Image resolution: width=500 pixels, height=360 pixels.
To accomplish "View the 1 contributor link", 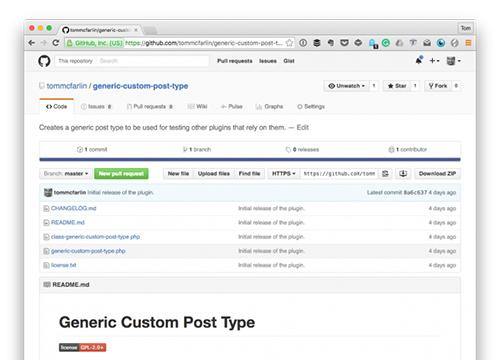I will coord(408,149).
